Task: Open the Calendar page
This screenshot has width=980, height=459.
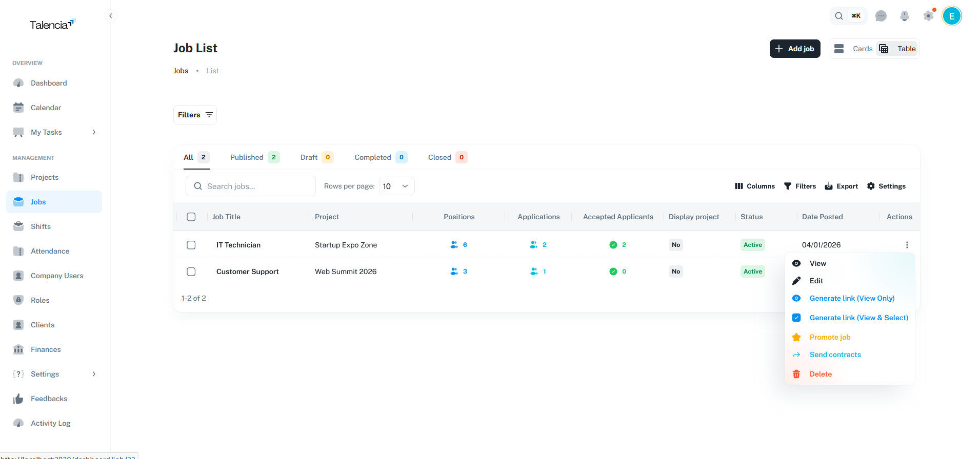Action: point(54,108)
